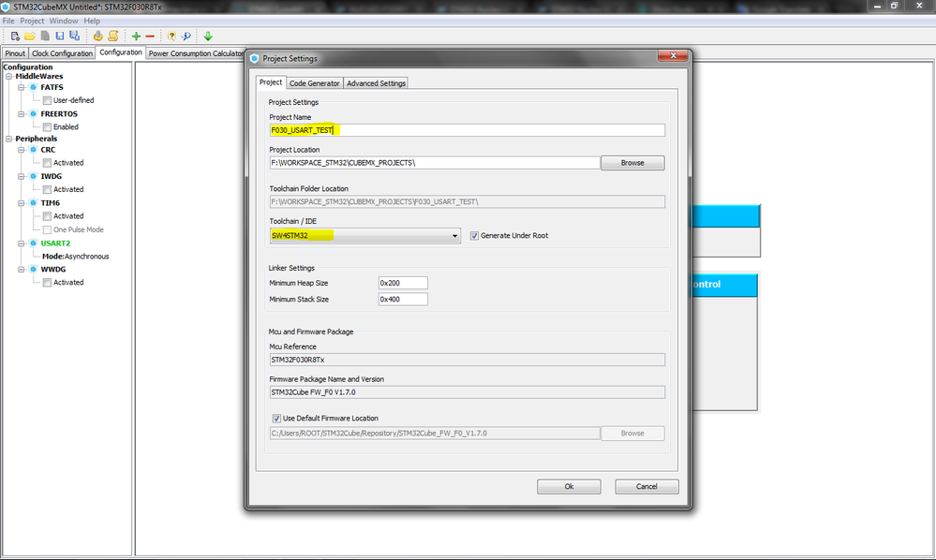936x560 pixels.
Task: Click the Minimum Stack Size field
Action: 403,300
